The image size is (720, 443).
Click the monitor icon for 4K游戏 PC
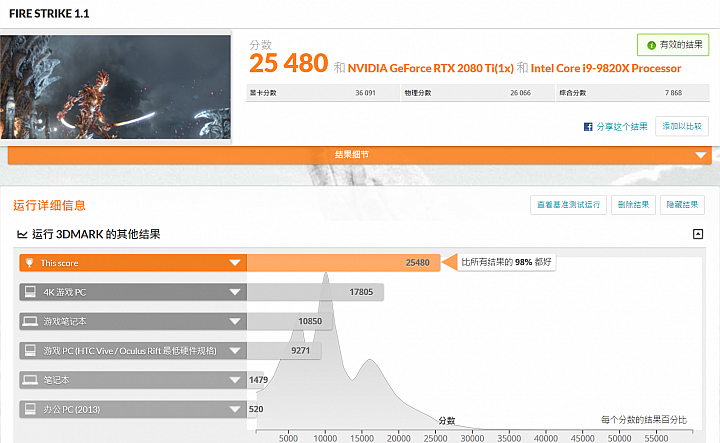pos(30,292)
